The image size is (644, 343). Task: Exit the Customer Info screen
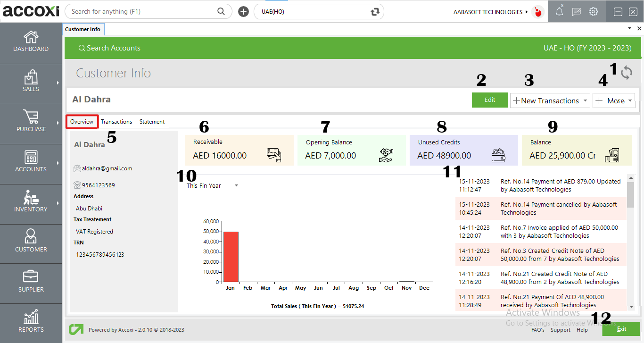tap(621, 329)
